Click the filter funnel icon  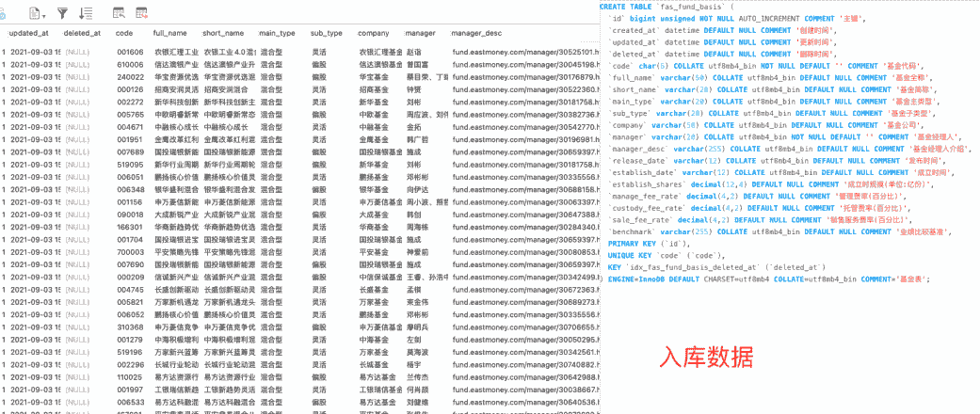(x=62, y=13)
